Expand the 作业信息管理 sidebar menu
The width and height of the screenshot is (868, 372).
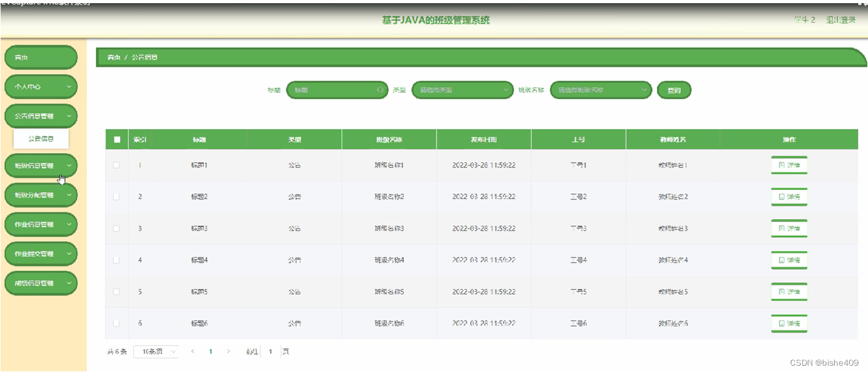coord(41,225)
